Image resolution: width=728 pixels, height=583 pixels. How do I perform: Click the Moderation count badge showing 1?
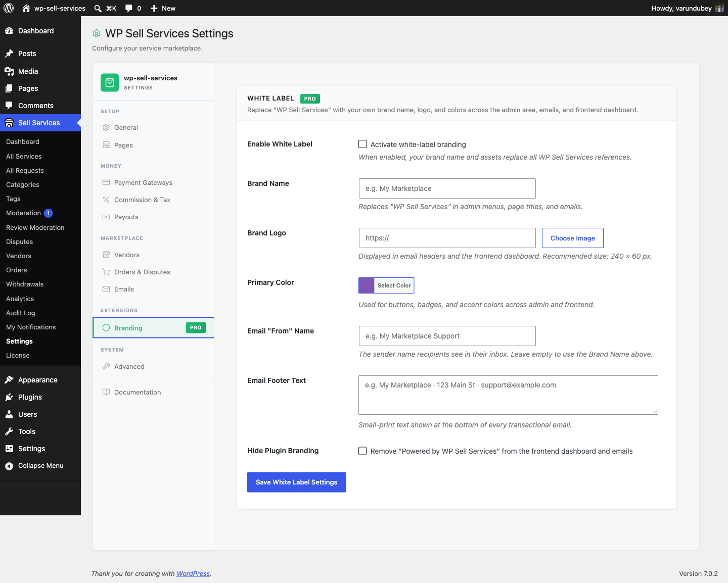click(x=49, y=213)
